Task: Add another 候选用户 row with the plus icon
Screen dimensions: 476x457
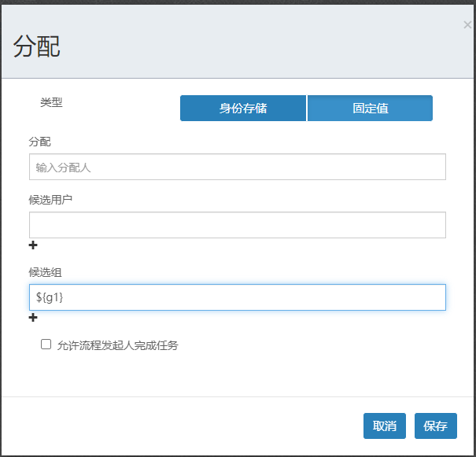Action: pyautogui.click(x=33, y=245)
